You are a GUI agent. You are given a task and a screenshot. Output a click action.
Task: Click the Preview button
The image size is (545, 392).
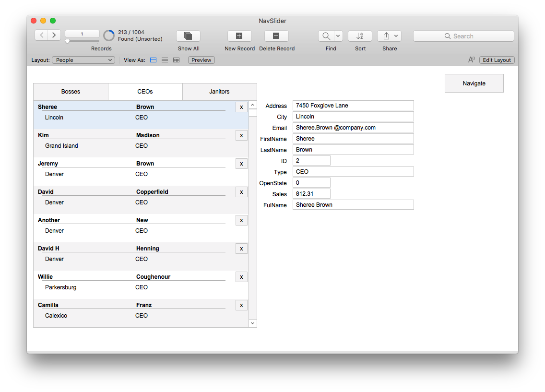click(201, 60)
